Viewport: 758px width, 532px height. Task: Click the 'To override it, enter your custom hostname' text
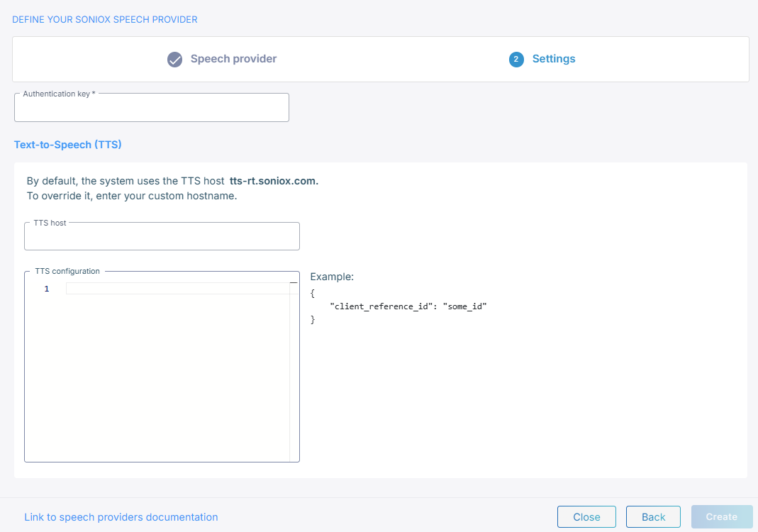point(132,196)
